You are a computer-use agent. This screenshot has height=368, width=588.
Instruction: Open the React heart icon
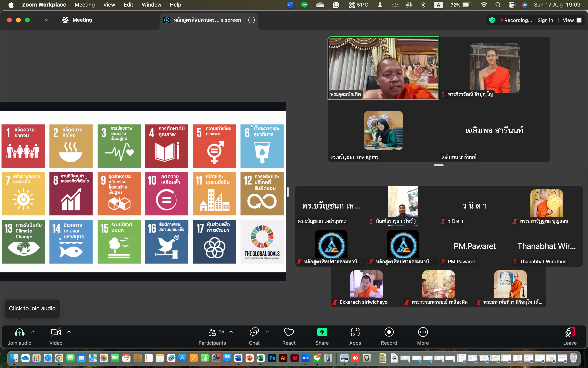click(289, 332)
